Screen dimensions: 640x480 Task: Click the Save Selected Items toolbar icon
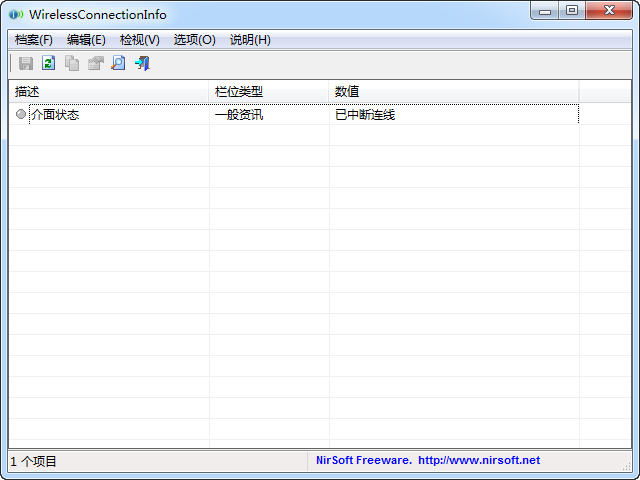pyautogui.click(x=26, y=63)
